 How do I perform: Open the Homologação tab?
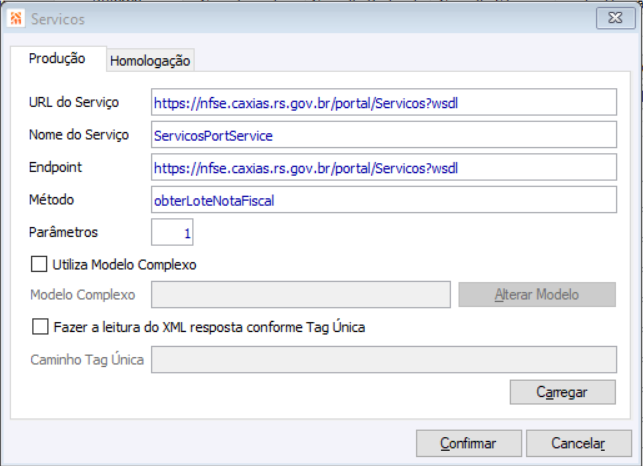coord(150,60)
